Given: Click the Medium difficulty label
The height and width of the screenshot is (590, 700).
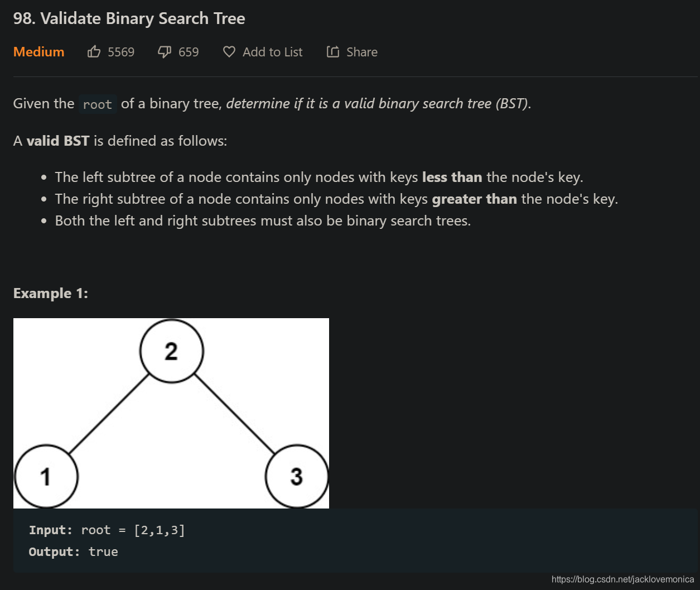Looking at the screenshot, I should point(39,52).
